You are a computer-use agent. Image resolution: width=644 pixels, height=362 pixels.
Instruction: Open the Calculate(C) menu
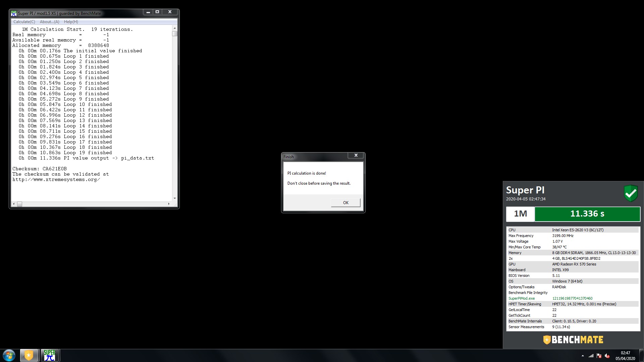point(24,22)
